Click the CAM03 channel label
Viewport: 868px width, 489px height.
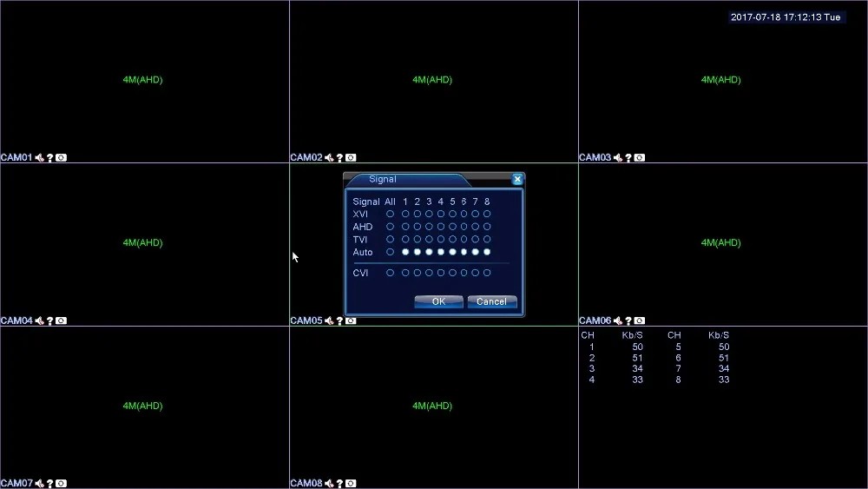tap(595, 158)
